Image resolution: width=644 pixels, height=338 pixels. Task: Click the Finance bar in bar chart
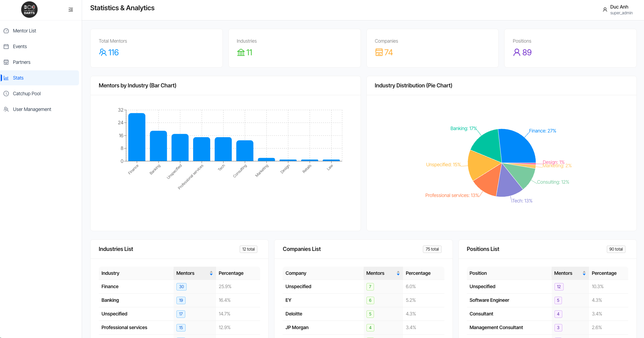137,137
